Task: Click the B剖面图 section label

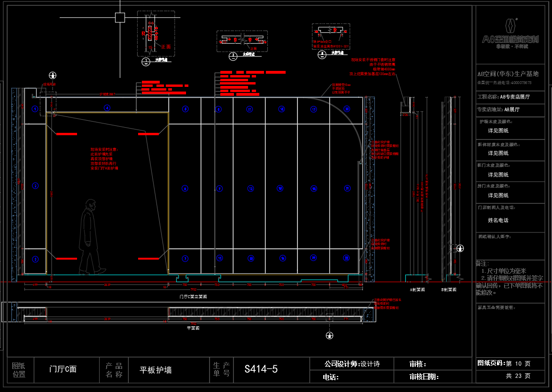Action: click(449, 290)
